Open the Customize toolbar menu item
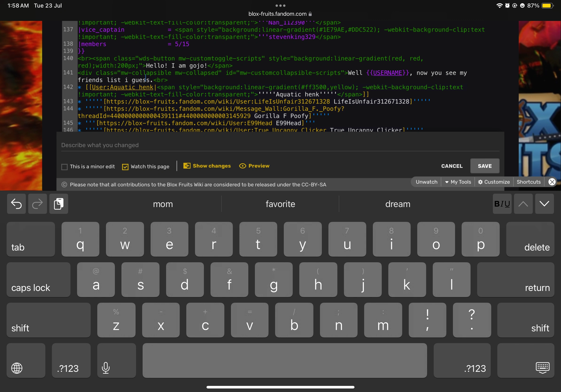 click(494, 182)
